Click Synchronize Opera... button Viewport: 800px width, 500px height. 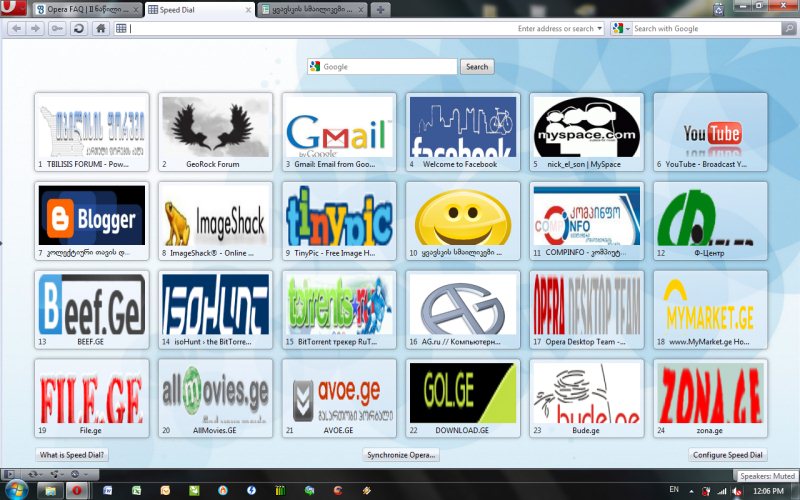tap(401, 455)
